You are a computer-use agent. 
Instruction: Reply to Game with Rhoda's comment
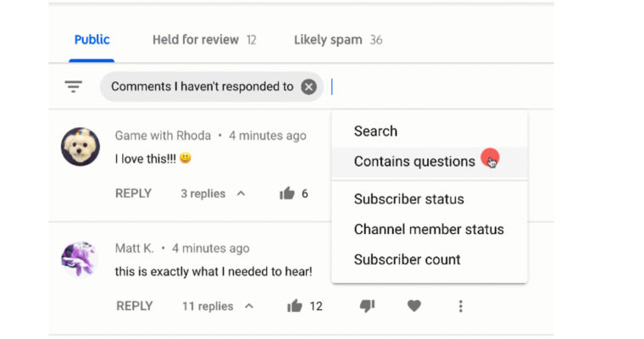coord(133,193)
